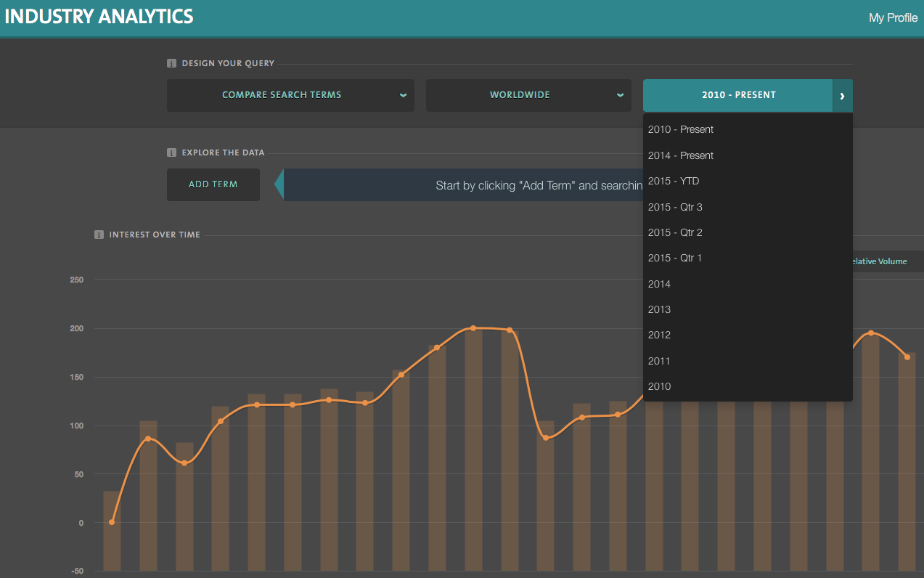Select 2014 - Present from date list
The image size is (924, 578).
tap(681, 155)
